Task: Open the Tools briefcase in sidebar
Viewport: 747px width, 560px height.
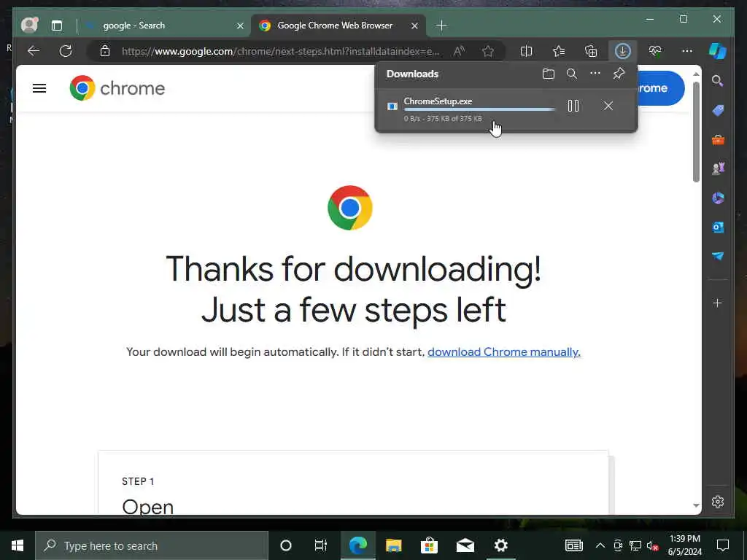Action: (x=718, y=140)
